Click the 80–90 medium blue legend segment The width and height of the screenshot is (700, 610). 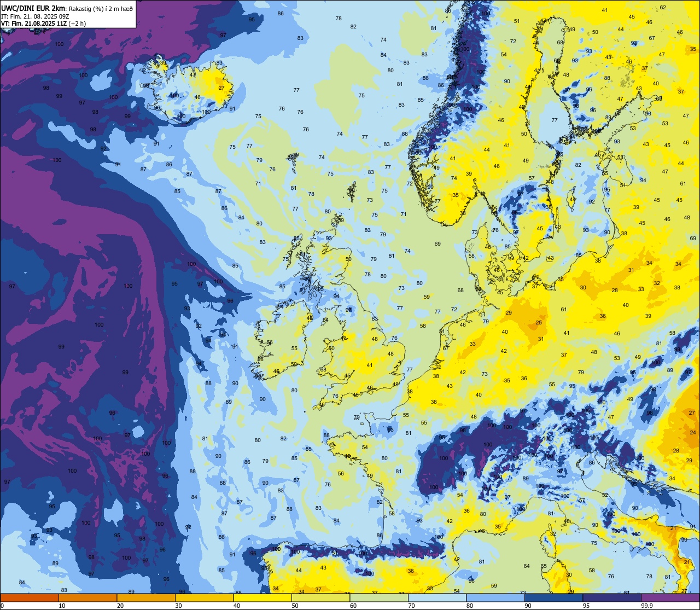(495, 597)
